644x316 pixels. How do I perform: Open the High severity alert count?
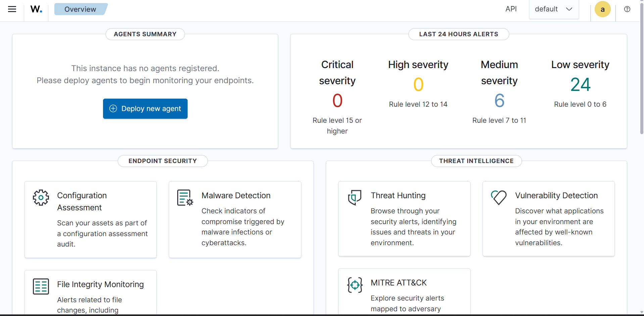418,84
